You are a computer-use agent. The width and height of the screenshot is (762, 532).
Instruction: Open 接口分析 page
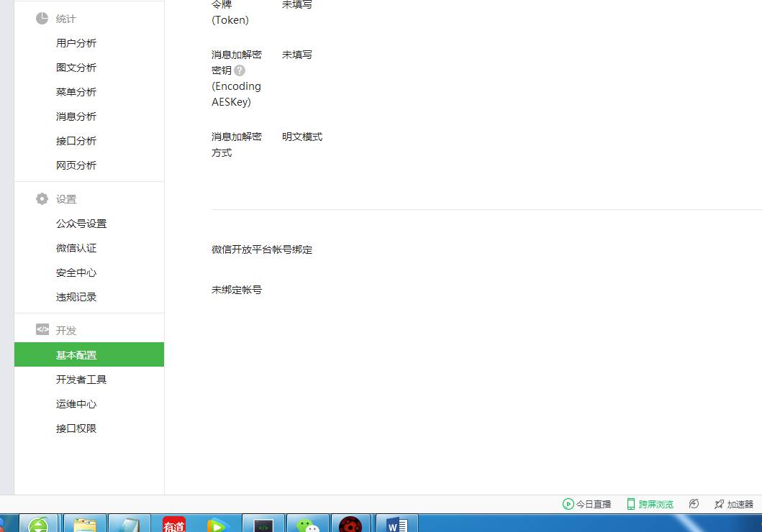[76, 141]
